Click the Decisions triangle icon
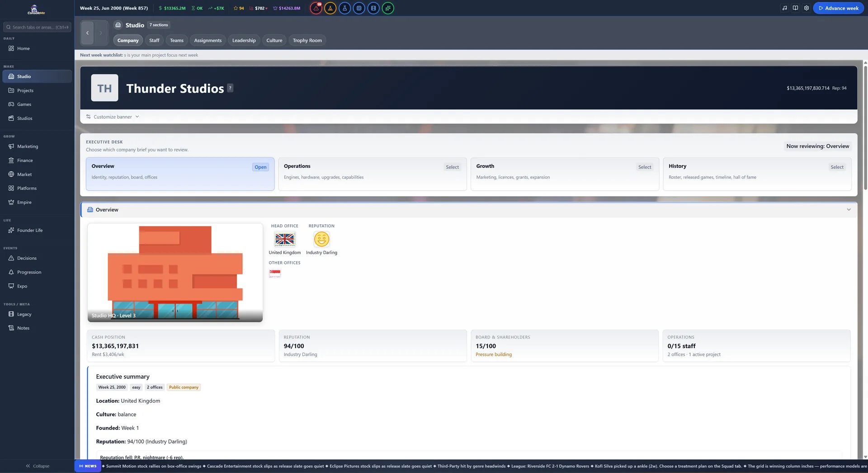The height and width of the screenshot is (473, 868). pyautogui.click(x=11, y=258)
